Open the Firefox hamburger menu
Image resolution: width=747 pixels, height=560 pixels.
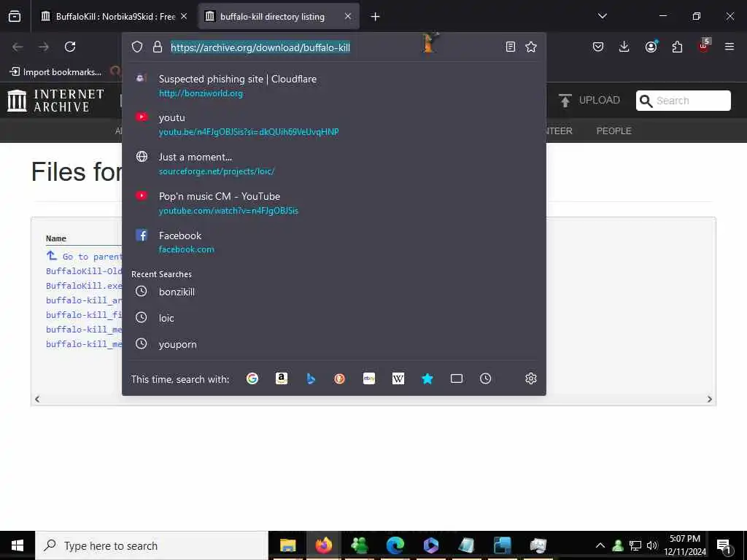[729, 47]
